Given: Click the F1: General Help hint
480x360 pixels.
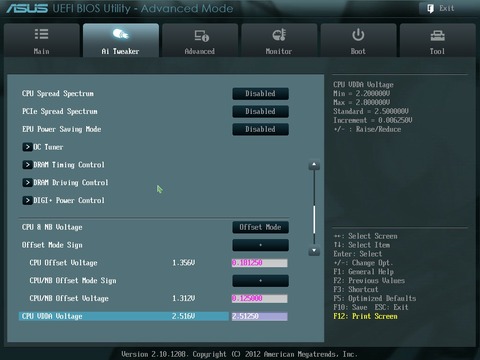Looking at the screenshot, I should (364, 272).
